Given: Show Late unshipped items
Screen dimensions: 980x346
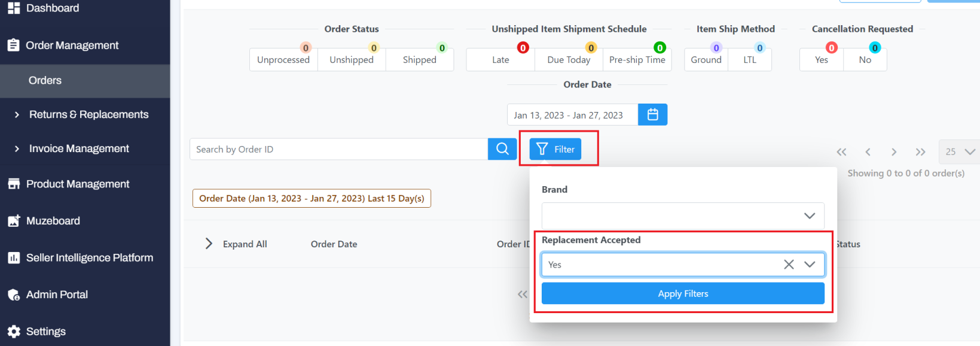Looking at the screenshot, I should pyautogui.click(x=500, y=60).
